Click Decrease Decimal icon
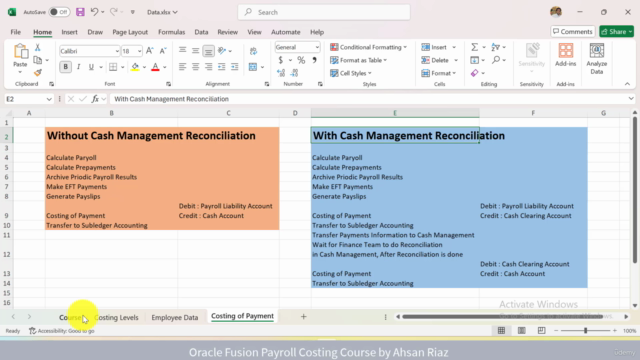The height and width of the screenshot is (360, 640). point(294,73)
